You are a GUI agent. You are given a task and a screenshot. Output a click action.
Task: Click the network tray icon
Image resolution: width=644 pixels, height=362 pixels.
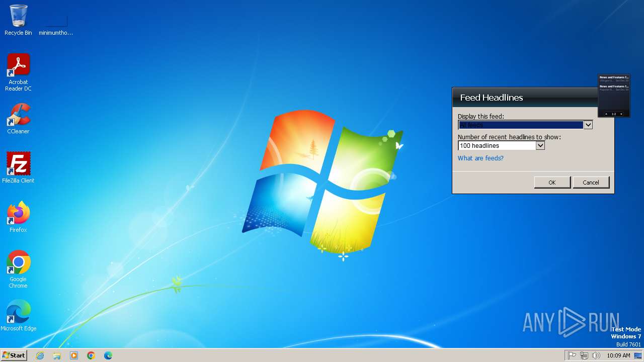click(x=584, y=355)
